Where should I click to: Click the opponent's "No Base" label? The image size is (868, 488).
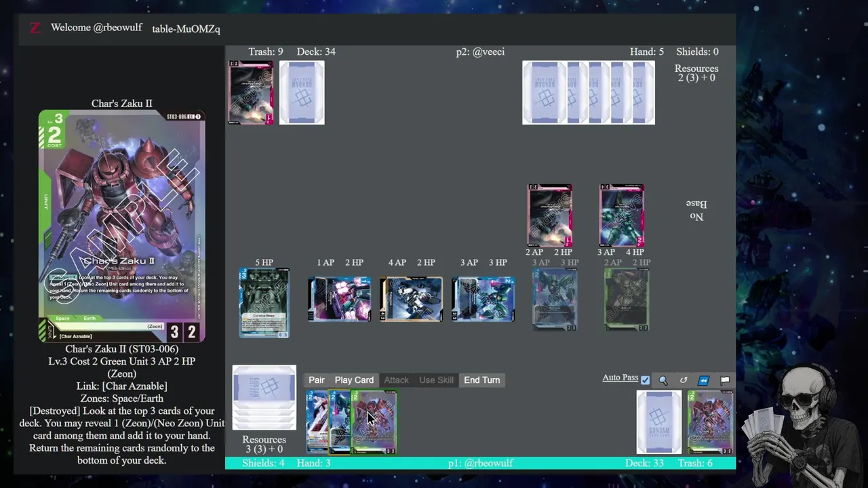[x=696, y=210]
